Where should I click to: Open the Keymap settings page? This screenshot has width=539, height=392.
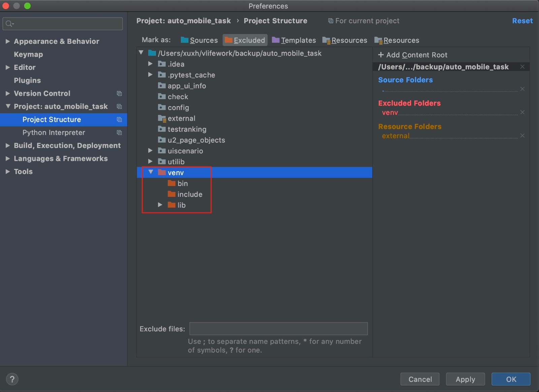click(28, 54)
